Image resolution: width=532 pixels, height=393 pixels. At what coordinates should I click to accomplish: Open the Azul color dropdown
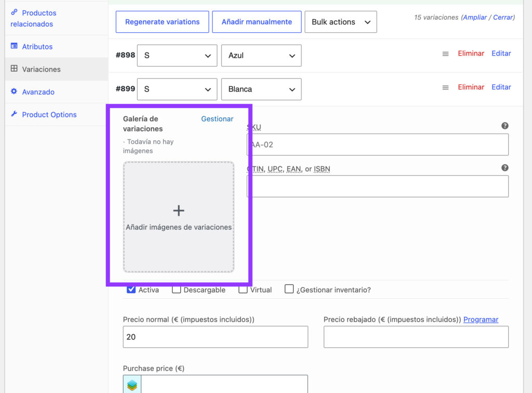(x=261, y=56)
